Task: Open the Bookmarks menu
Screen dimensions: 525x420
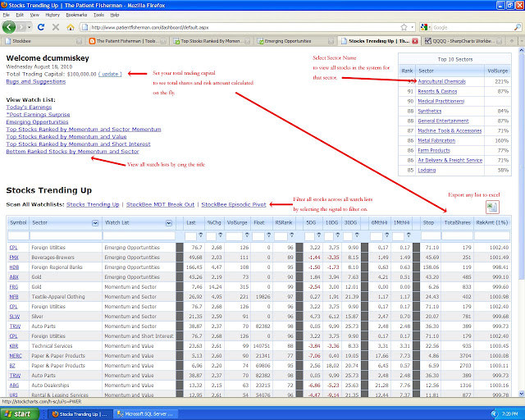Action: (76, 15)
